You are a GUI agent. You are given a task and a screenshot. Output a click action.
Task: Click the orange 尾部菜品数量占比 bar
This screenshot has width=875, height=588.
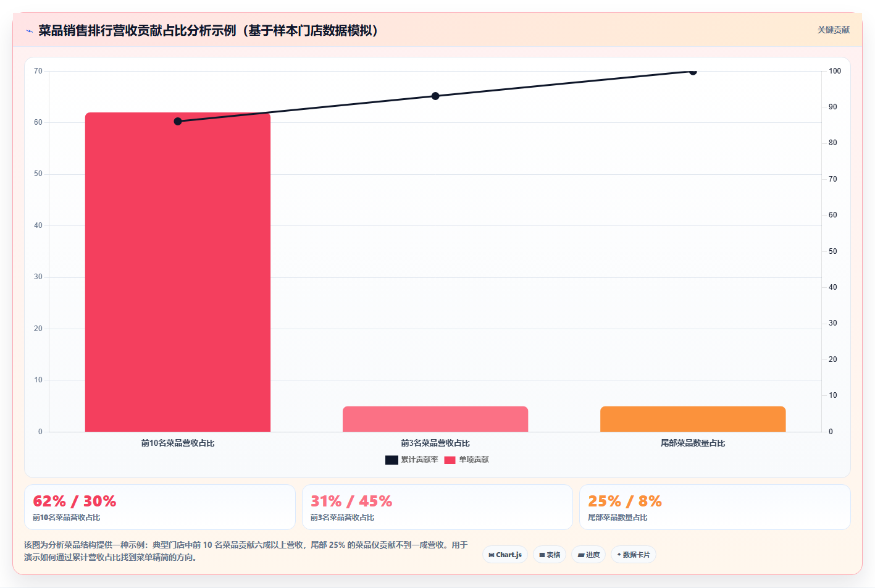(x=693, y=419)
